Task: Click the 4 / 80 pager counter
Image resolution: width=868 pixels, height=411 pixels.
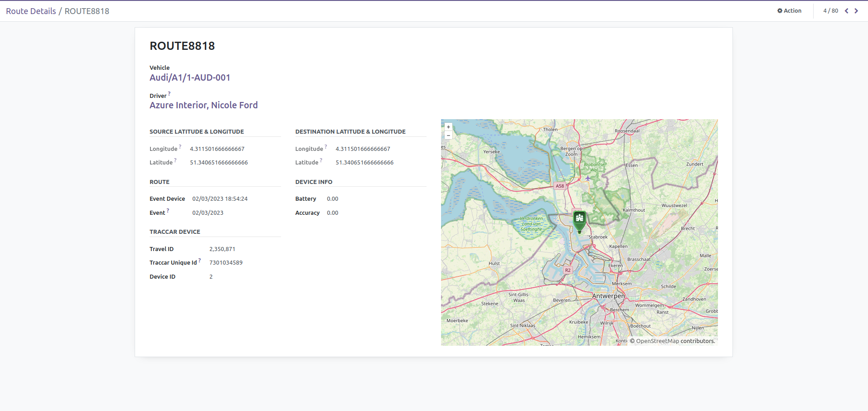Action: [x=830, y=11]
